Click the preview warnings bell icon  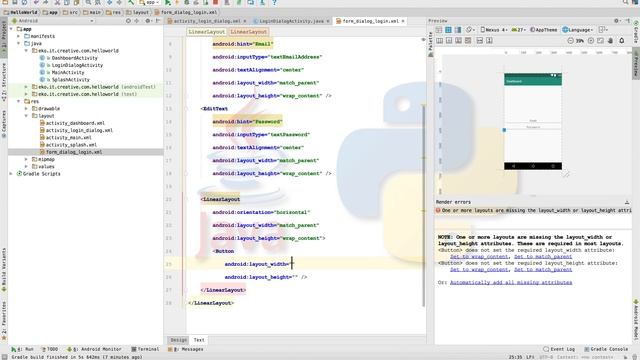click(622, 41)
